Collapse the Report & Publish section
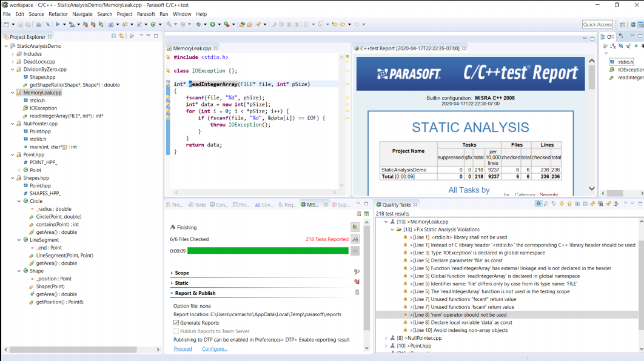Viewport: 644px width, 361px height. 172,293
